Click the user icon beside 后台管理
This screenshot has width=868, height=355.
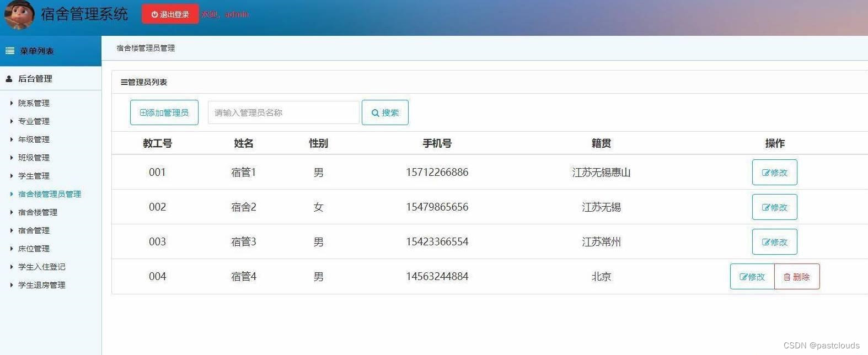pyautogui.click(x=9, y=79)
